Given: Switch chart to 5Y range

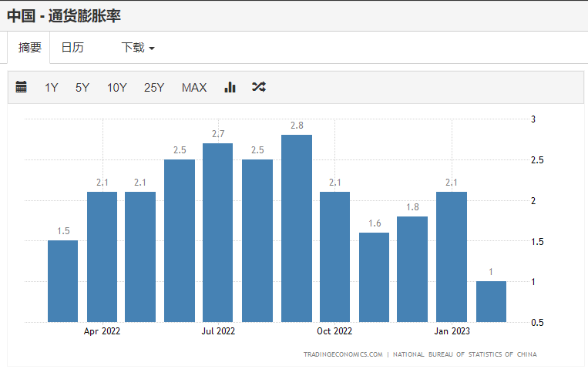Looking at the screenshot, I should [x=82, y=87].
